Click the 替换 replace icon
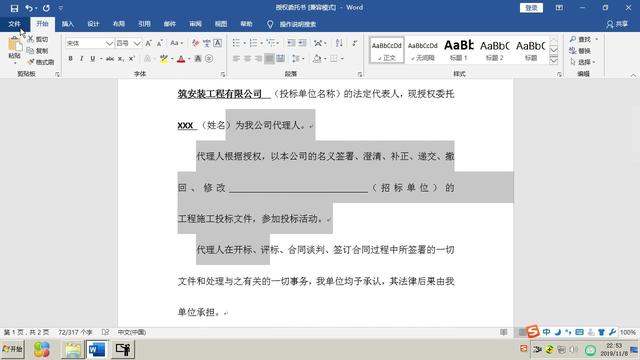Viewport: 640px width, 360px height. [573, 51]
